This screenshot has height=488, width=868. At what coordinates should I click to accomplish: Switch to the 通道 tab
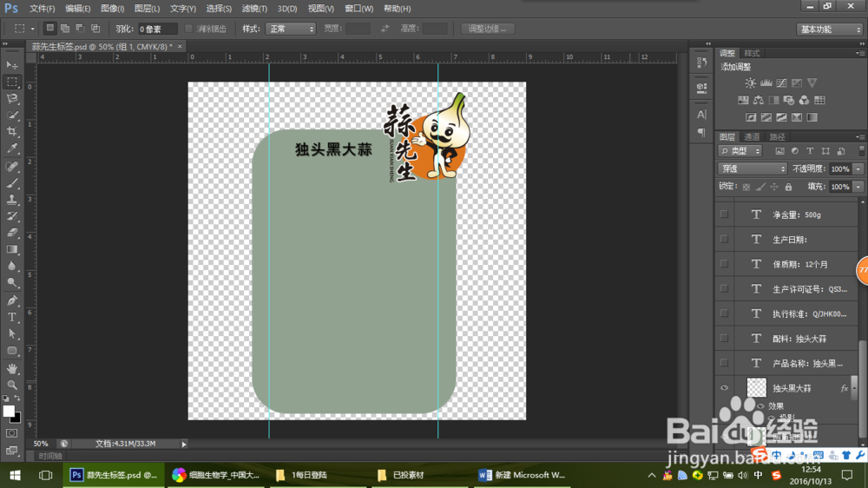point(752,137)
